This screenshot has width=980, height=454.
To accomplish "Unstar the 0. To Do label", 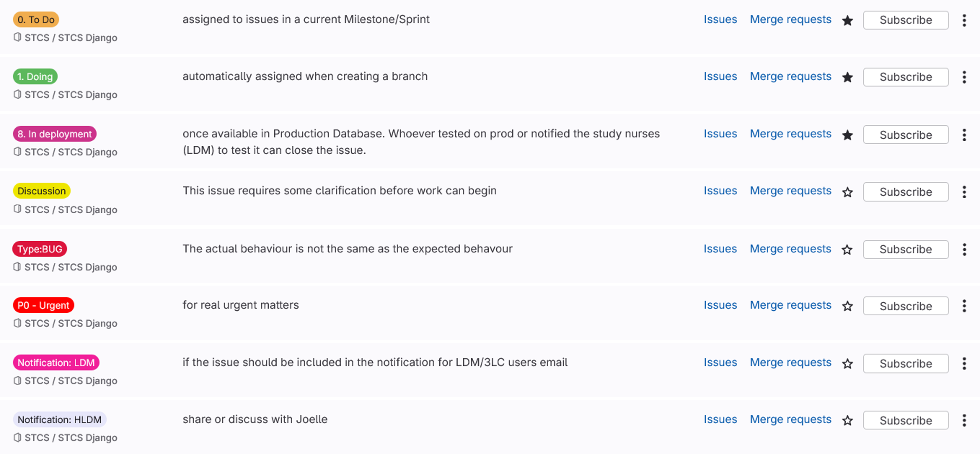I will click(847, 20).
